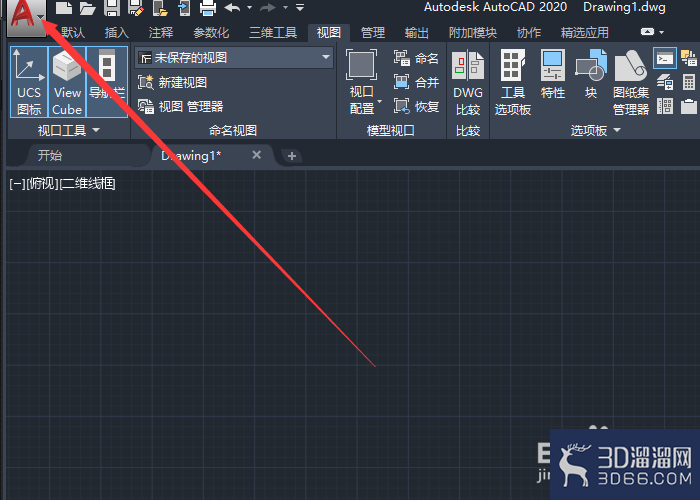Click the [俯视] view controls label

tap(42, 183)
